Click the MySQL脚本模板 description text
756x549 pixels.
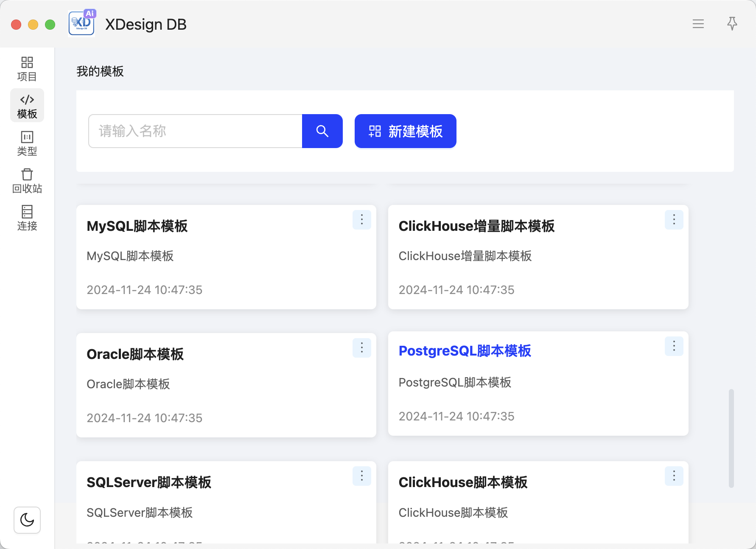coord(130,256)
